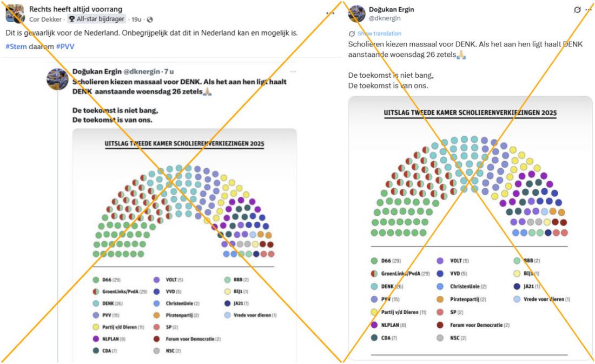
Task: Open Cor Dekker's profile link
Action: (46, 19)
